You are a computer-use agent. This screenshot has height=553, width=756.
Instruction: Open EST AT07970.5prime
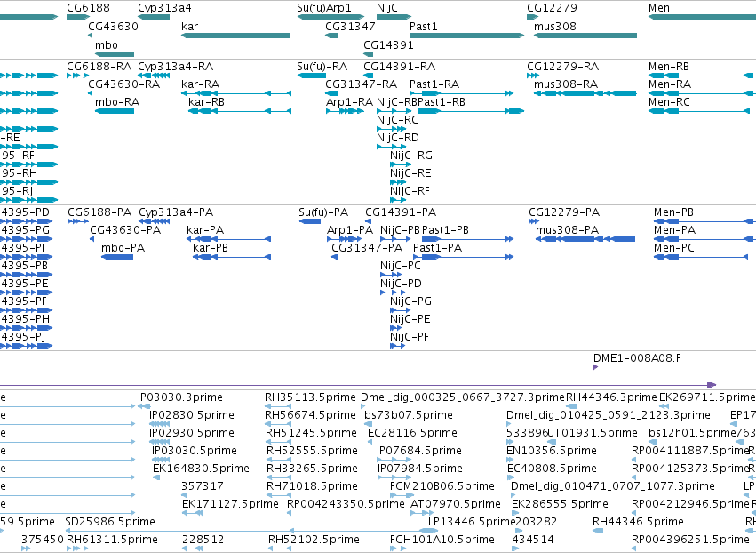click(x=456, y=504)
